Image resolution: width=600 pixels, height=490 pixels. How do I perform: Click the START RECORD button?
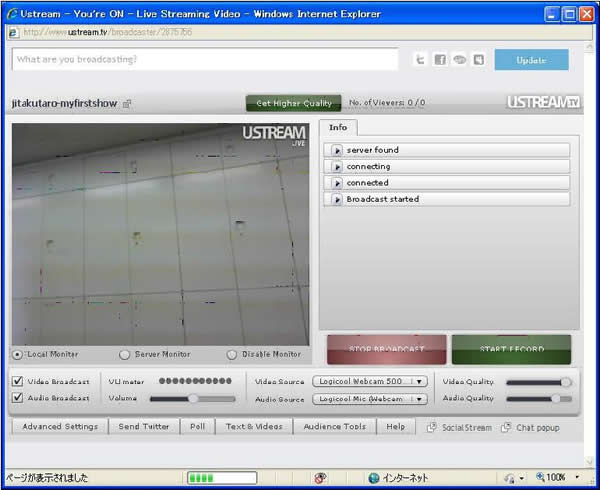[512, 350]
